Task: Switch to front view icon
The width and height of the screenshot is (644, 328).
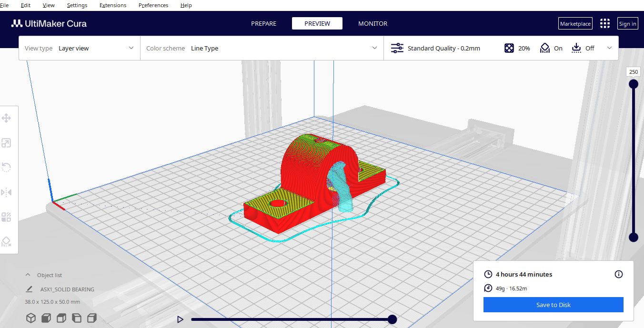Action: (46, 318)
